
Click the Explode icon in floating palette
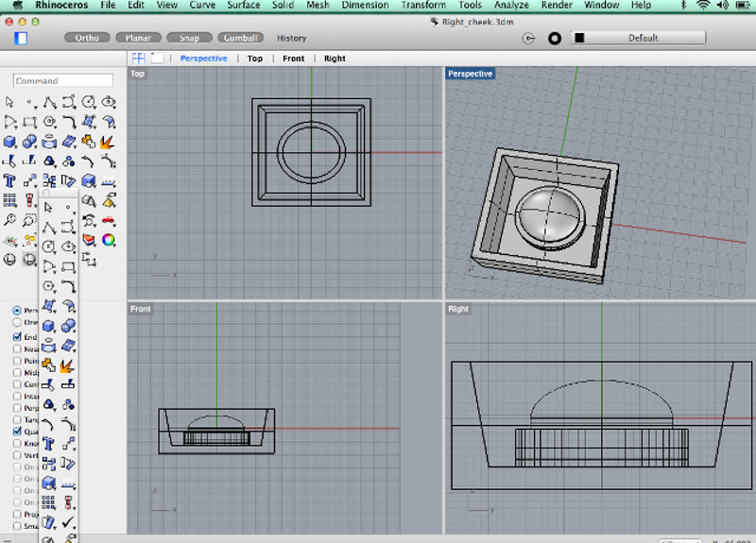(x=67, y=365)
